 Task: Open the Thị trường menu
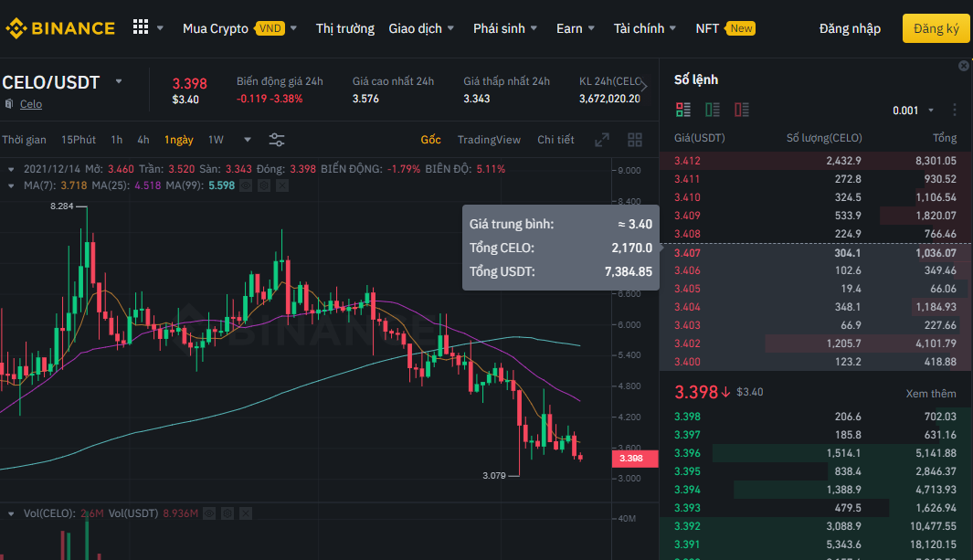(x=344, y=28)
